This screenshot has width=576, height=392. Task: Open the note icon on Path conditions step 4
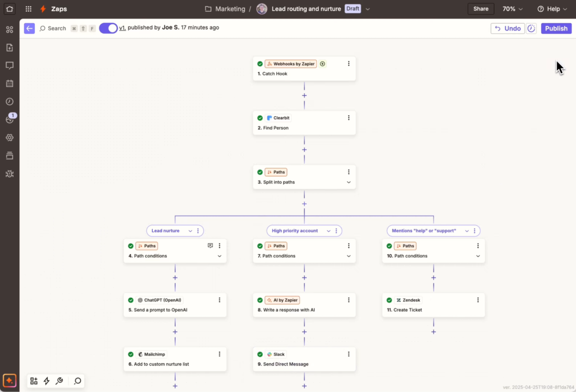coord(210,245)
